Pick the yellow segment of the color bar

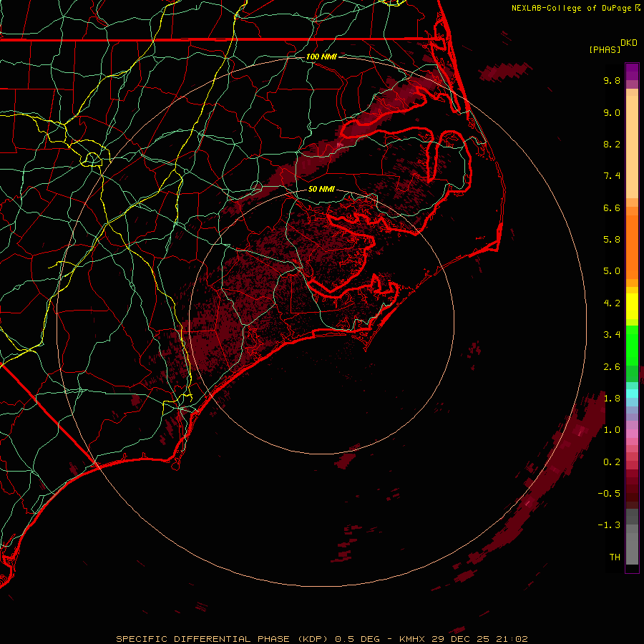point(632,306)
